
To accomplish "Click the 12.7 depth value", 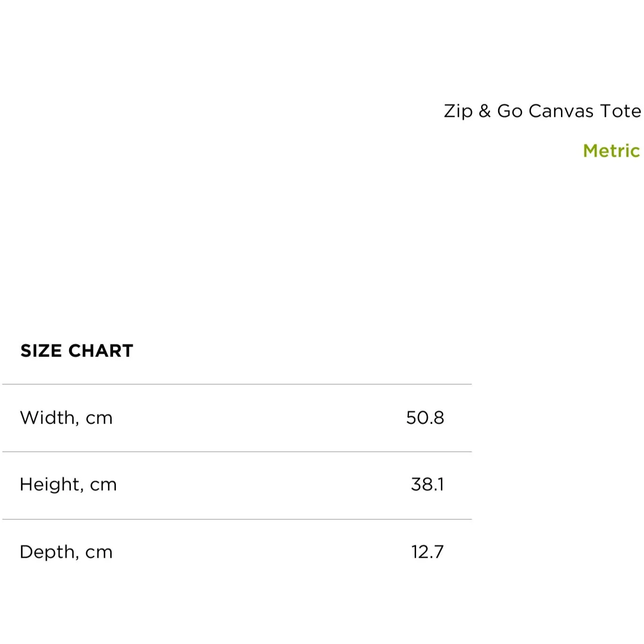I will point(427,552).
